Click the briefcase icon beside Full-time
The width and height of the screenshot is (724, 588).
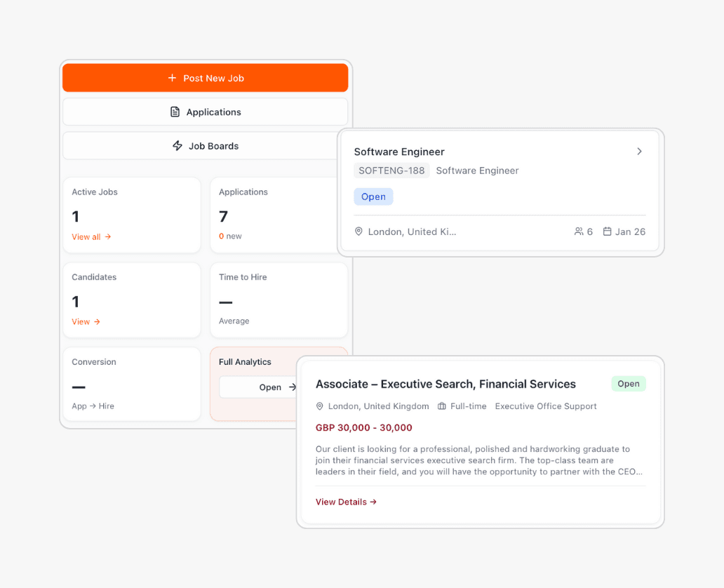(x=441, y=406)
